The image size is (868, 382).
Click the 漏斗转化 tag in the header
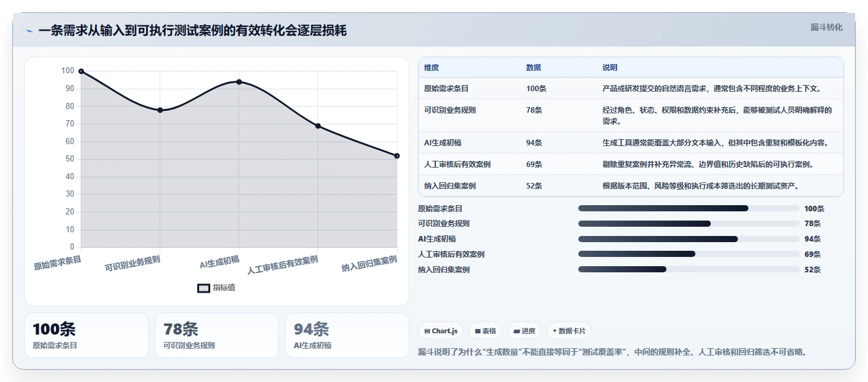pos(826,27)
